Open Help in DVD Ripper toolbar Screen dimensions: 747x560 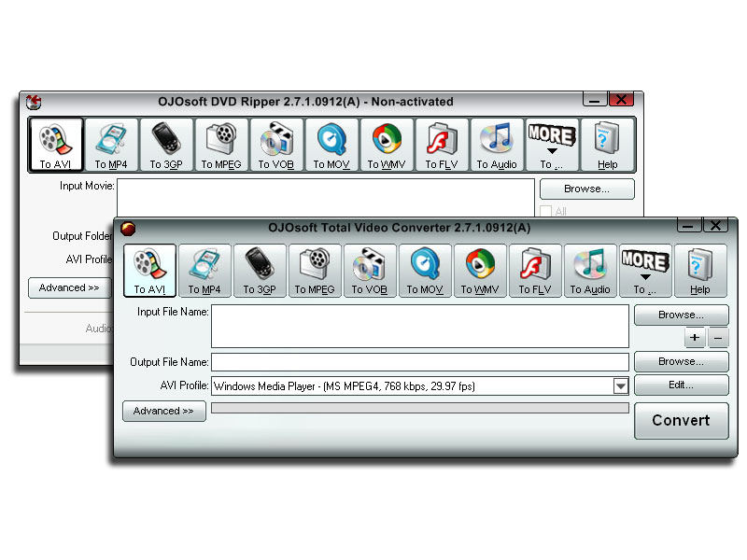tap(608, 145)
